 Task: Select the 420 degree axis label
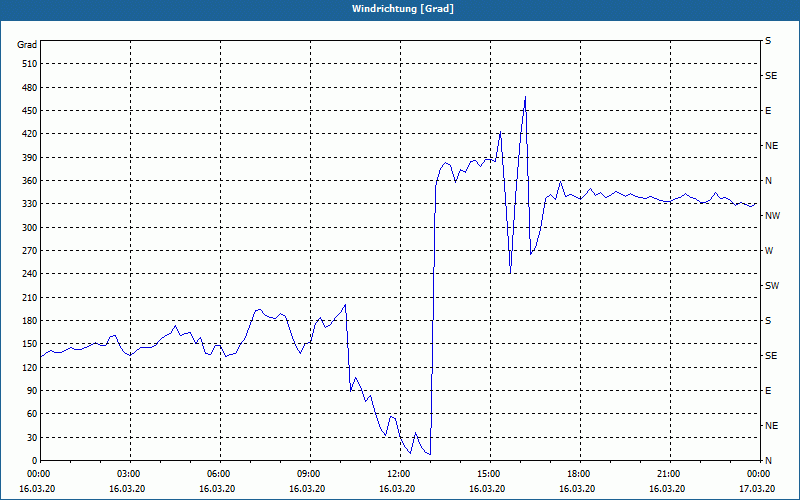29,134
